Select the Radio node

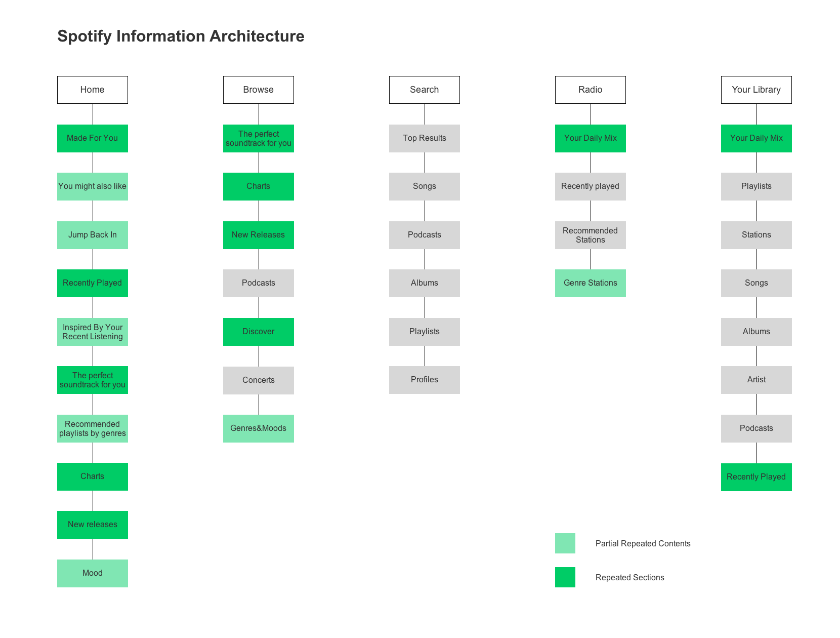590,90
